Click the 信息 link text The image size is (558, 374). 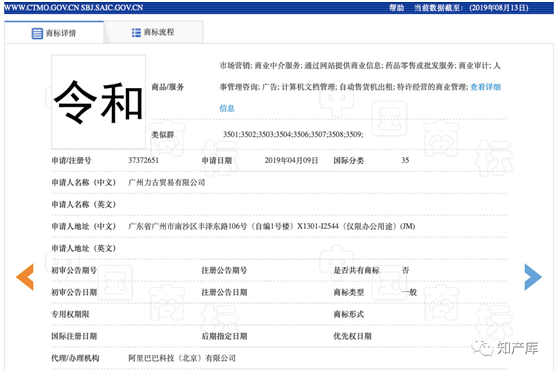[227, 108]
